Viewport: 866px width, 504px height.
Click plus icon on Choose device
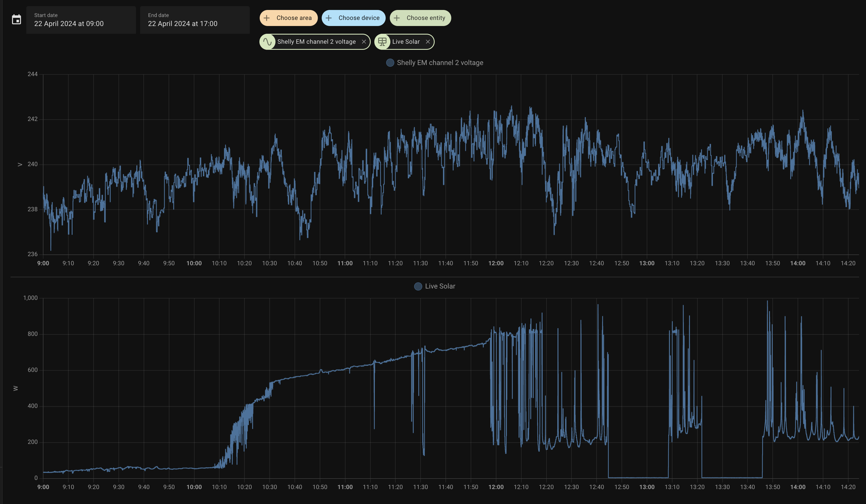point(329,18)
